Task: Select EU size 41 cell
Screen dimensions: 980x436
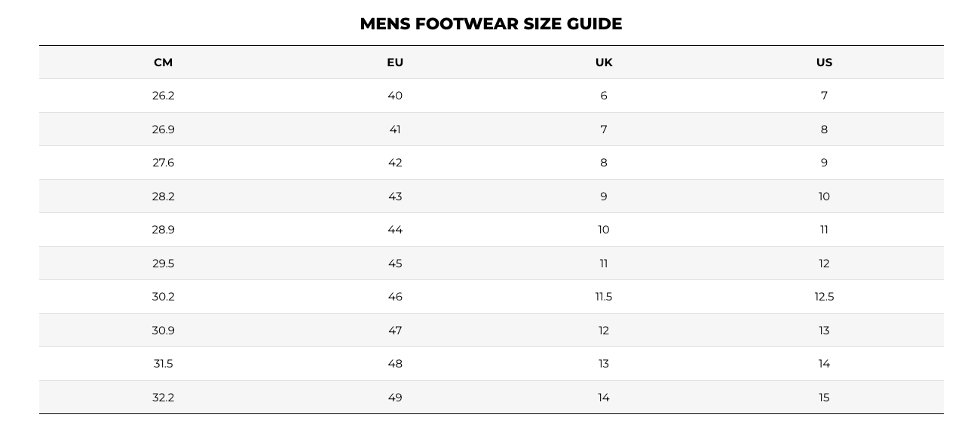Action: [395, 130]
